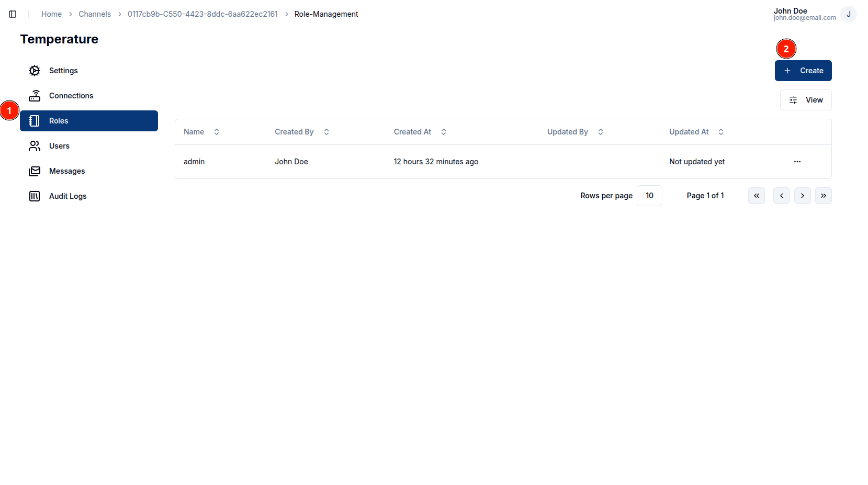Click the channel ID breadcrumb link
868x485 pixels.
click(x=202, y=14)
